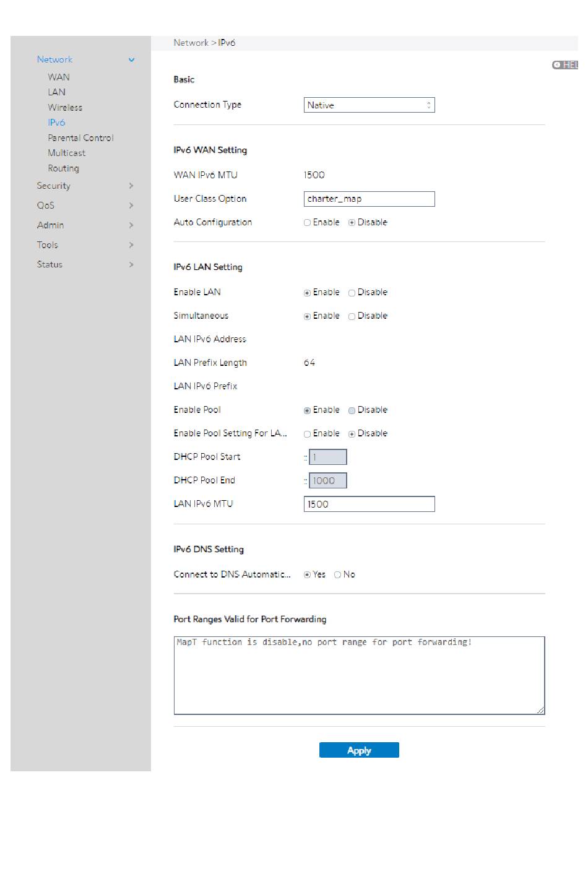Click the port ranges text area

pos(359,676)
